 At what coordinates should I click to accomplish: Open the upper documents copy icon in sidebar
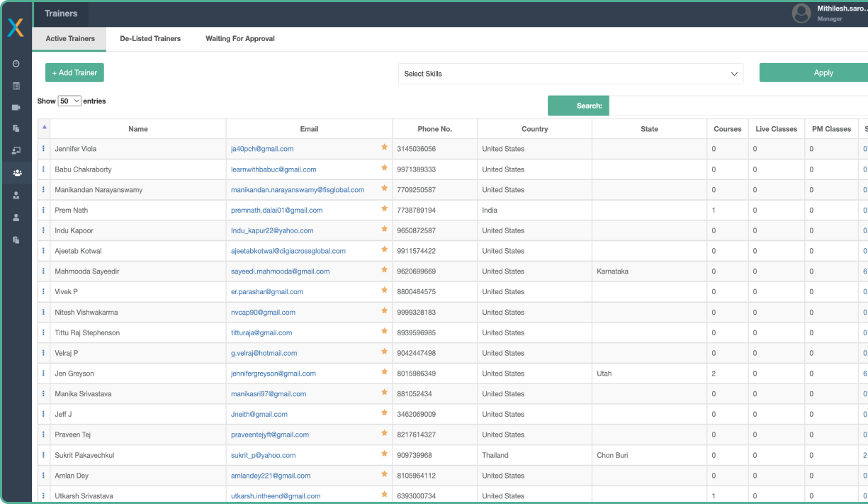click(16, 128)
